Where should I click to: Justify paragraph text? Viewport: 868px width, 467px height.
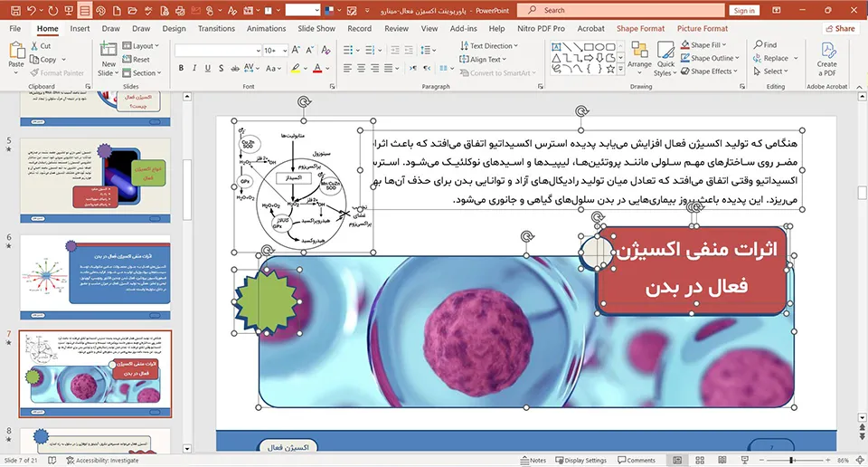pyautogui.click(x=388, y=68)
